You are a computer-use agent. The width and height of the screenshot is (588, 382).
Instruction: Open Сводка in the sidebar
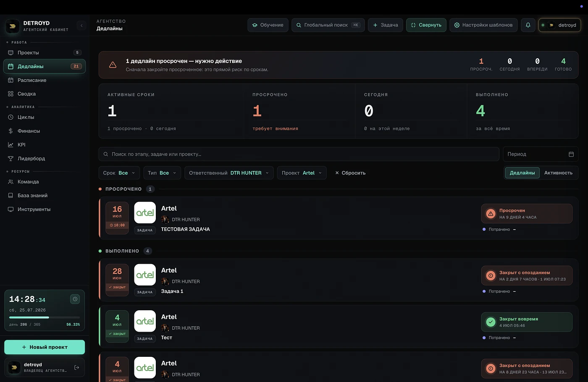tap(45, 94)
